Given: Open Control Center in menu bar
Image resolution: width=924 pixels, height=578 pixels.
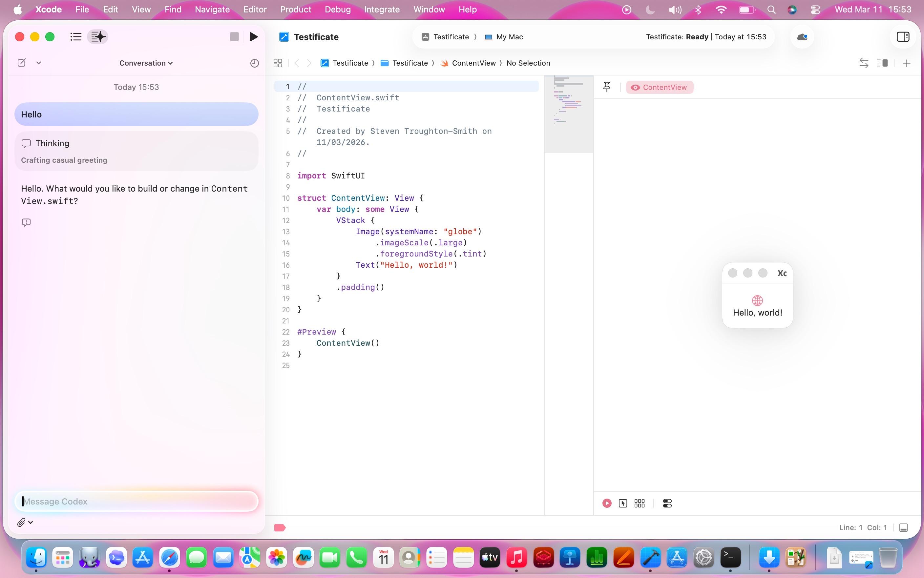Looking at the screenshot, I should 815,10.
